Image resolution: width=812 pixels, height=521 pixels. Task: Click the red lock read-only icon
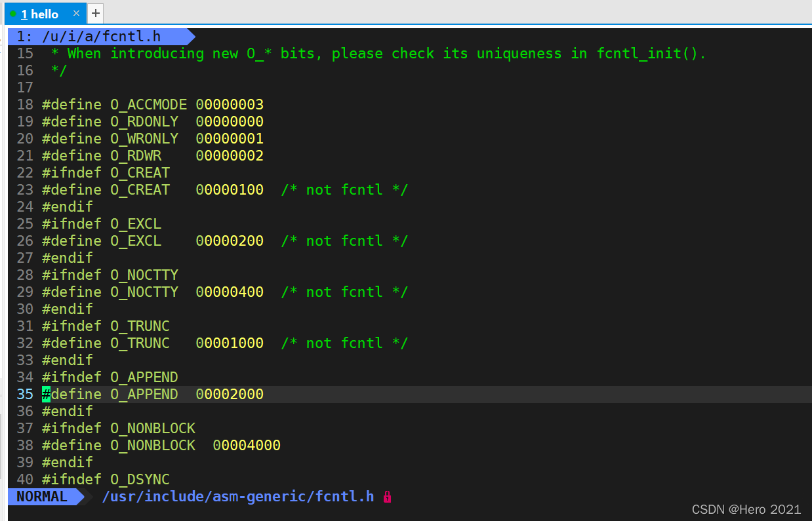388,497
